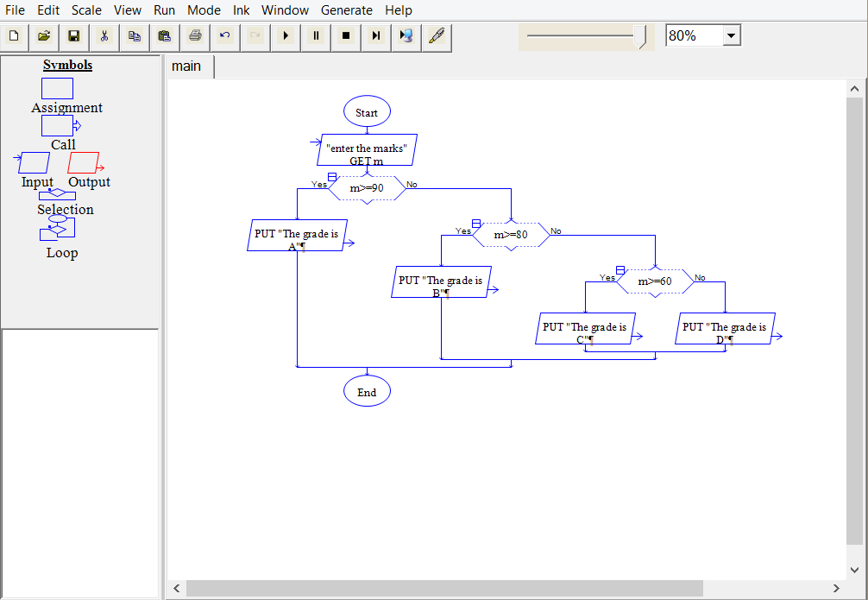Click the Print toolbar icon
868x600 pixels.
[195, 36]
